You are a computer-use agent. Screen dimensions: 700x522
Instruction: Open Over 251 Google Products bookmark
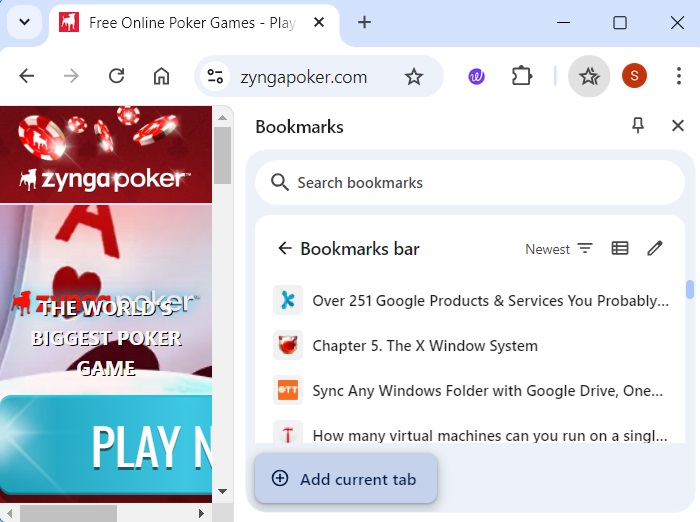pyautogui.click(x=471, y=301)
